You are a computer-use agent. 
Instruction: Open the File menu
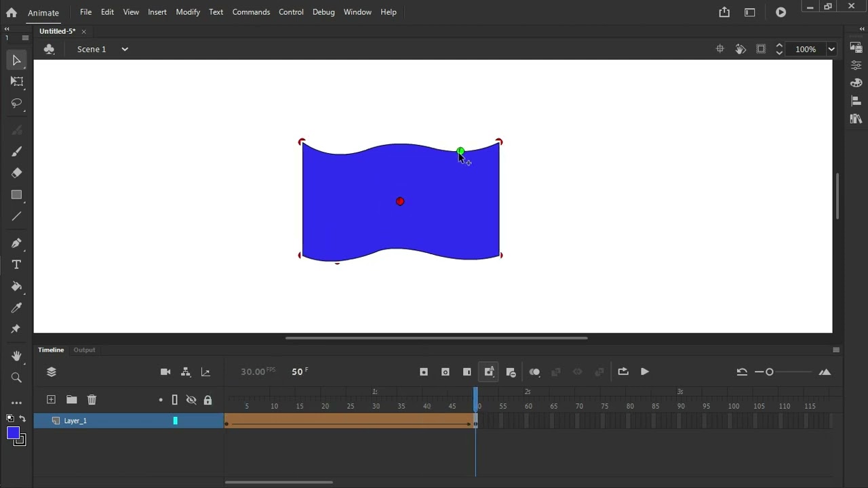tap(85, 12)
